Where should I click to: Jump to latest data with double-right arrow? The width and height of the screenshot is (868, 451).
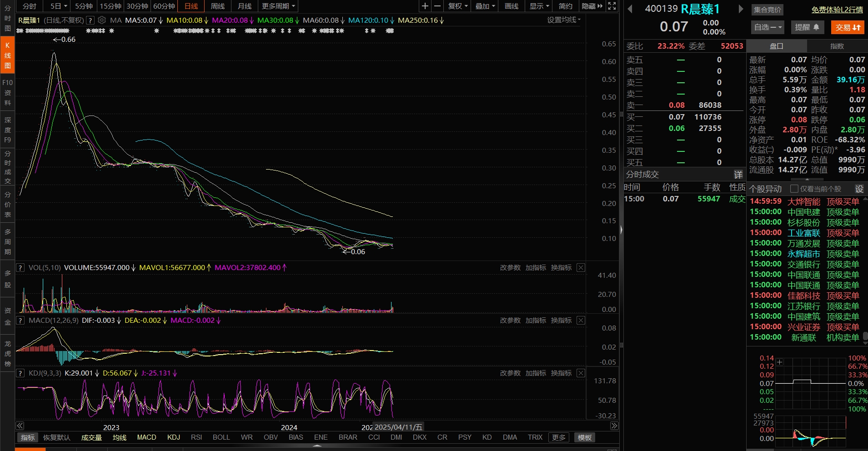[x=614, y=426]
